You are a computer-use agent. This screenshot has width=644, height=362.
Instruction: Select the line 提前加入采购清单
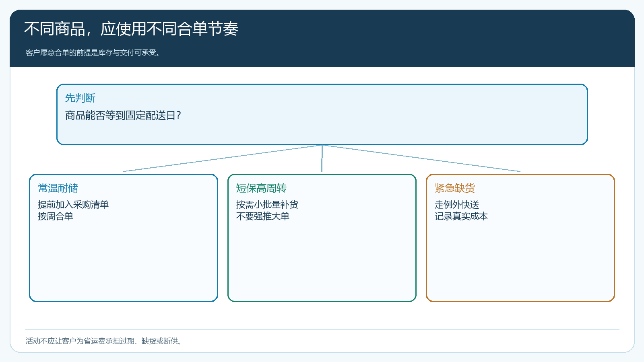click(73, 205)
